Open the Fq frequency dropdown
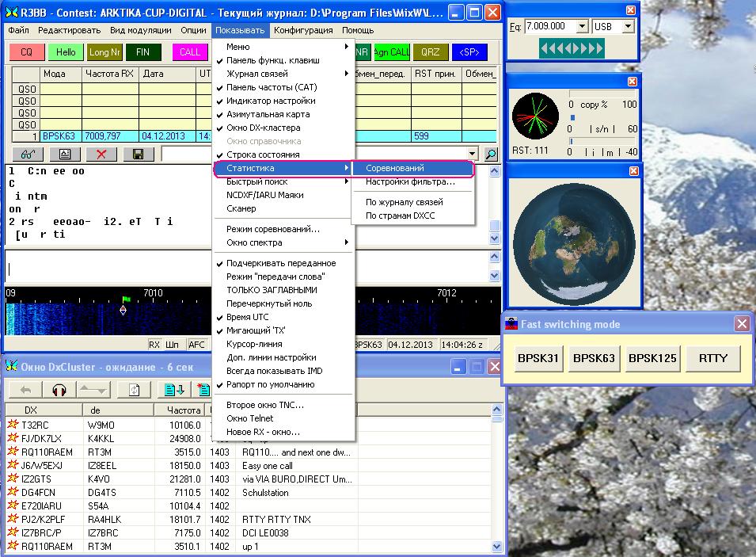 582,26
